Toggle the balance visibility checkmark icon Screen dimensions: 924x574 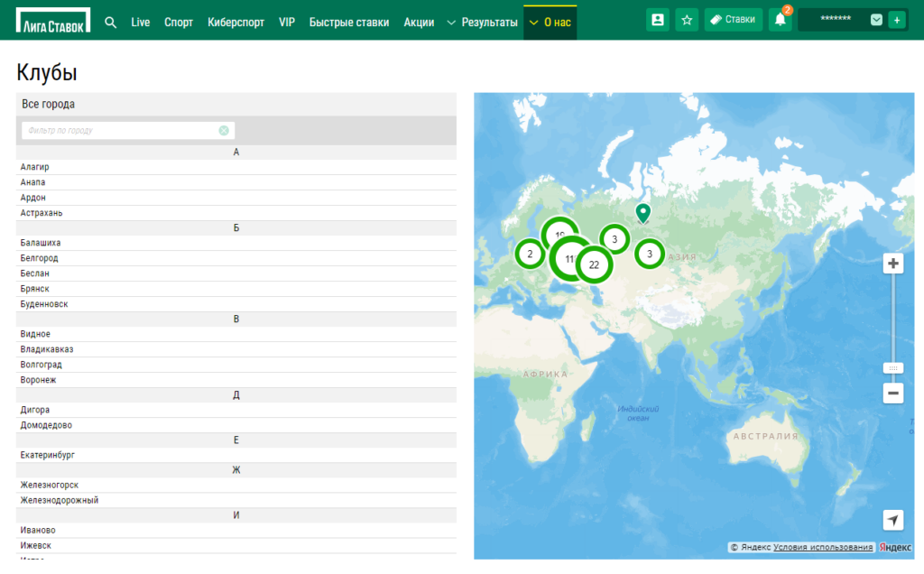click(x=876, y=20)
